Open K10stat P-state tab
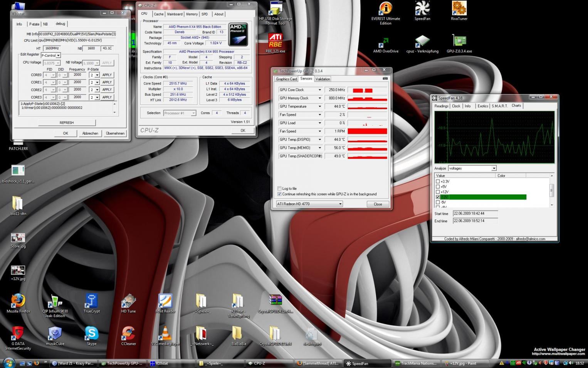This screenshot has width=588, height=368. [x=34, y=24]
